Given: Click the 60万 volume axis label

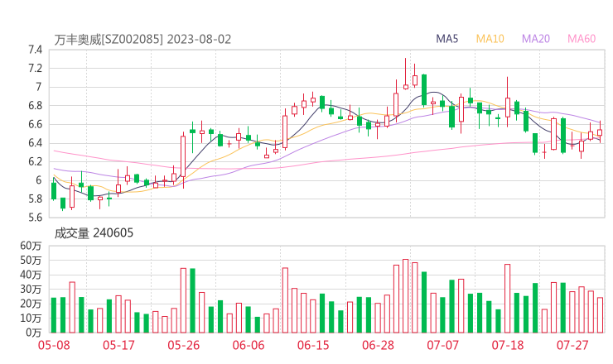Looking at the screenshot, I should [x=31, y=246].
